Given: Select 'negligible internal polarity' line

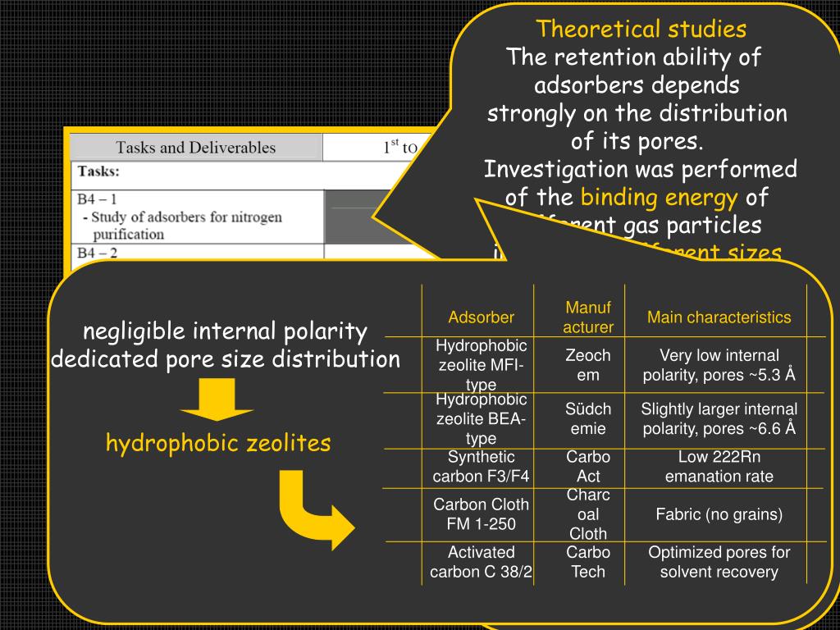Looking at the screenshot, I should [226, 331].
